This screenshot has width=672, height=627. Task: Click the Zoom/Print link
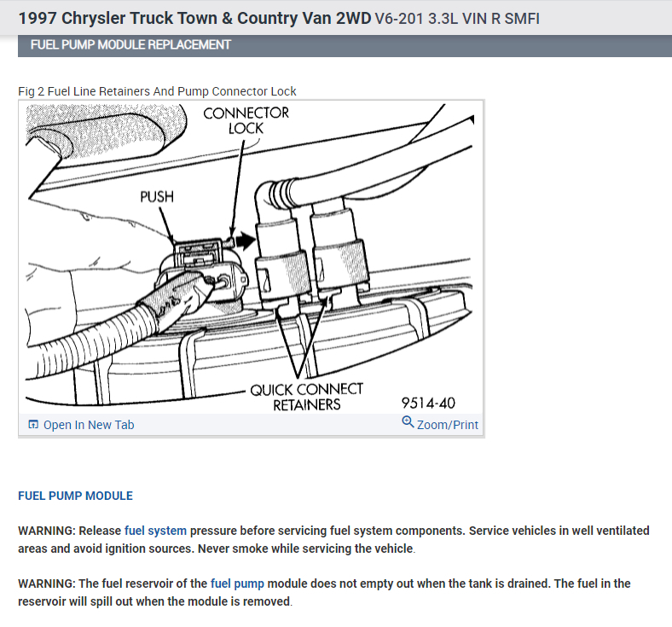click(448, 425)
